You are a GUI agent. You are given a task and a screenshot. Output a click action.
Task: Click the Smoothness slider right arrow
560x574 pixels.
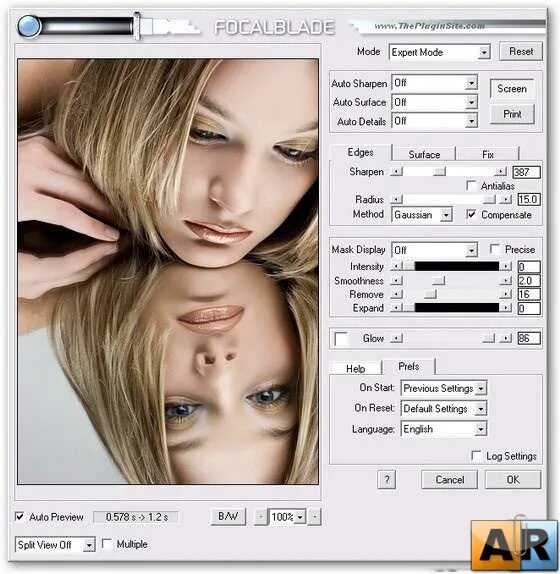click(506, 281)
